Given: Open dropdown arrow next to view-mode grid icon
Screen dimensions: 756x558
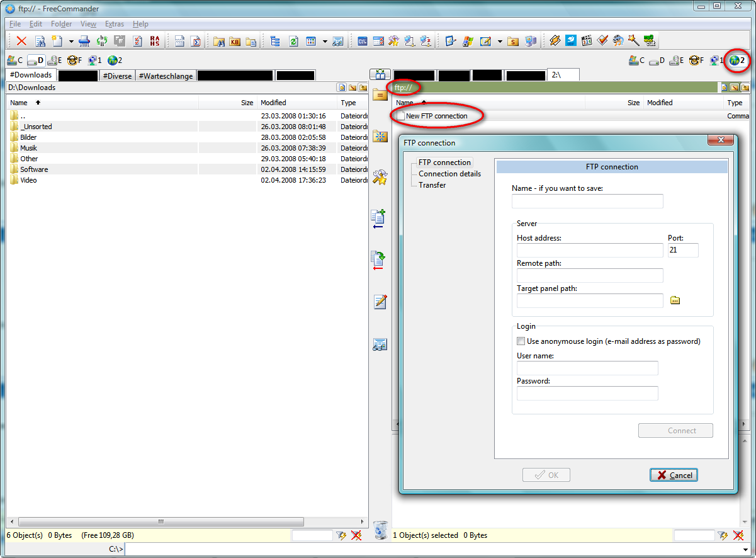Looking at the screenshot, I should 325,42.
